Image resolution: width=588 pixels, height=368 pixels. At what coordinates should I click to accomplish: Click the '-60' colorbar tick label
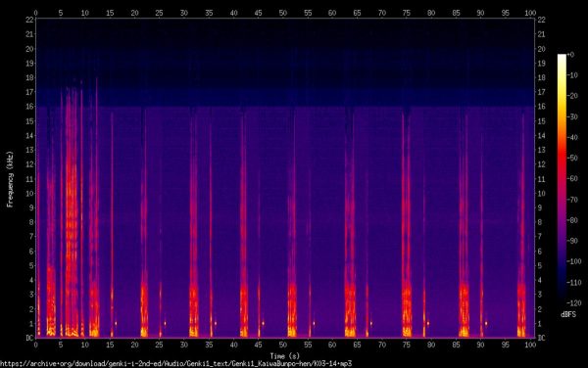click(x=572, y=178)
